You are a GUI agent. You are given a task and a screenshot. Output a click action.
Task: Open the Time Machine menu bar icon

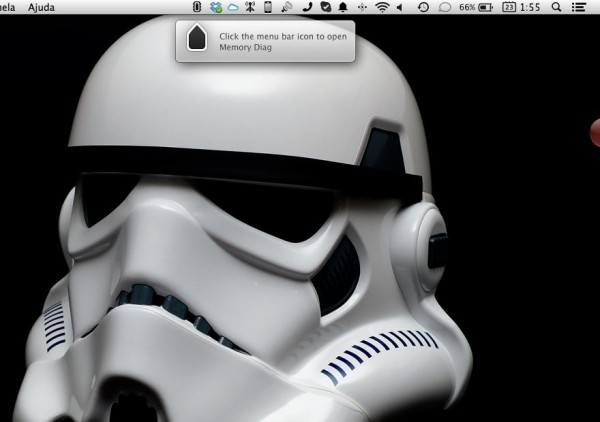(x=423, y=7)
